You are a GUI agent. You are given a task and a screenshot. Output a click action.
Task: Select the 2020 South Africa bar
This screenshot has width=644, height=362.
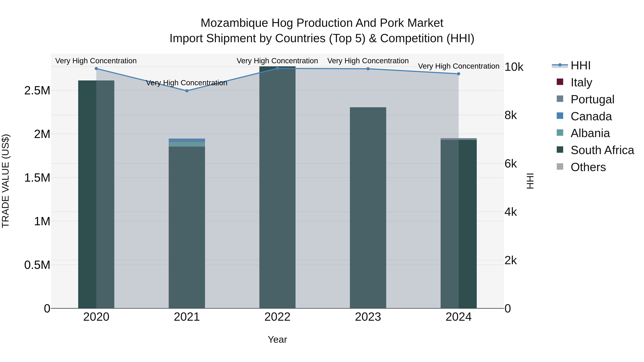coord(96,194)
